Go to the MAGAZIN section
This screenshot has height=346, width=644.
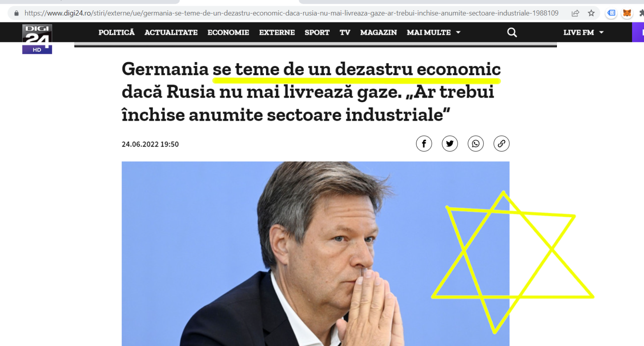(379, 32)
